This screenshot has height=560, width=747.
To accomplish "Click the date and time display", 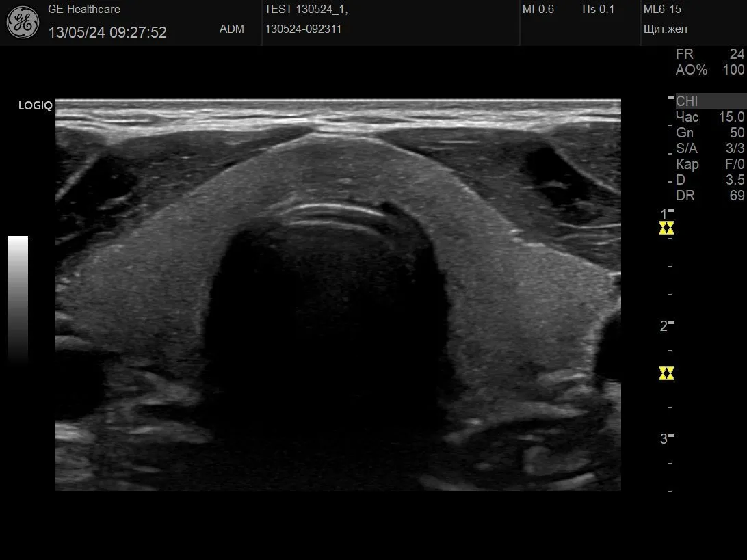I will (x=107, y=32).
